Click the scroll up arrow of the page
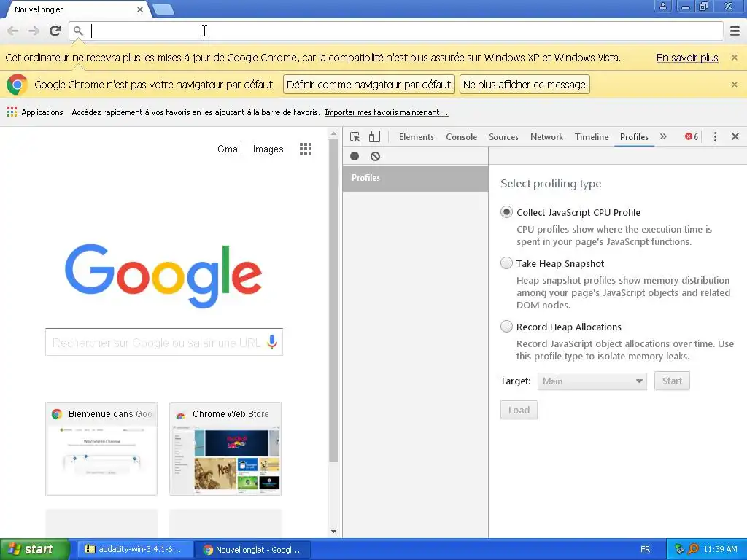Image resolution: width=747 pixels, height=560 pixels. 333,134
